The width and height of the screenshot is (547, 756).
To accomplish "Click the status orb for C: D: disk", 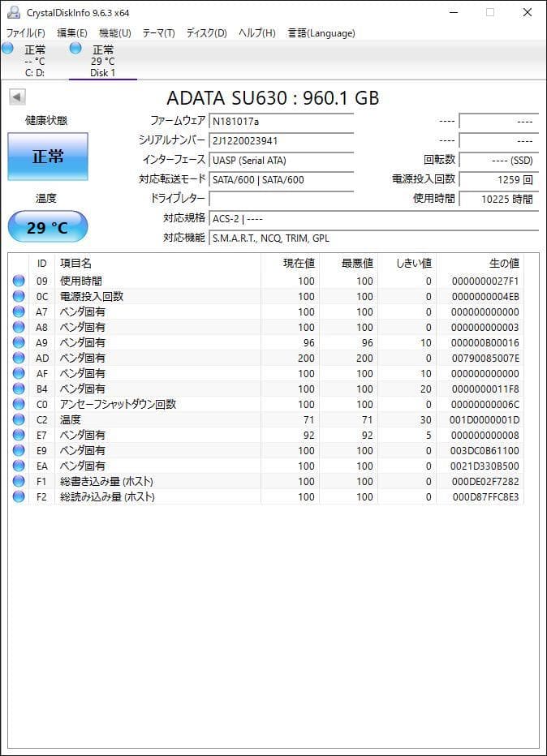I will click(7, 48).
